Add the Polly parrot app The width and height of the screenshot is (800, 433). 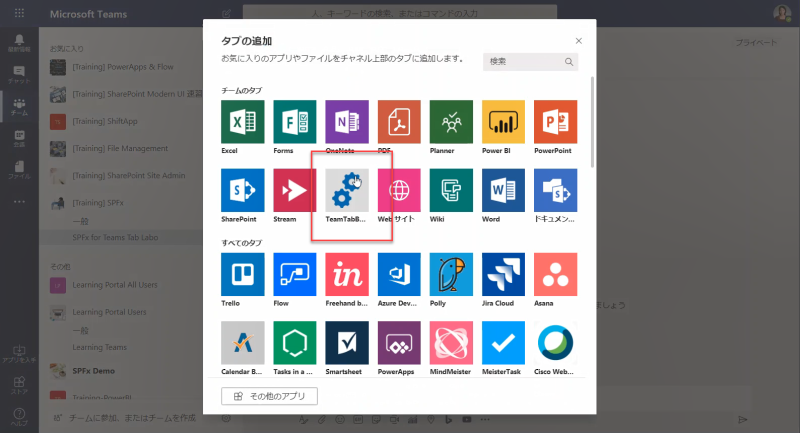[x=451, y=274]
